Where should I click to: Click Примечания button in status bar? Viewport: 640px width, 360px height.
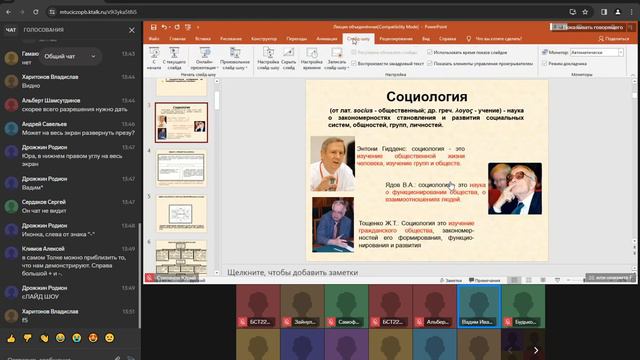(x=484, y=280)
